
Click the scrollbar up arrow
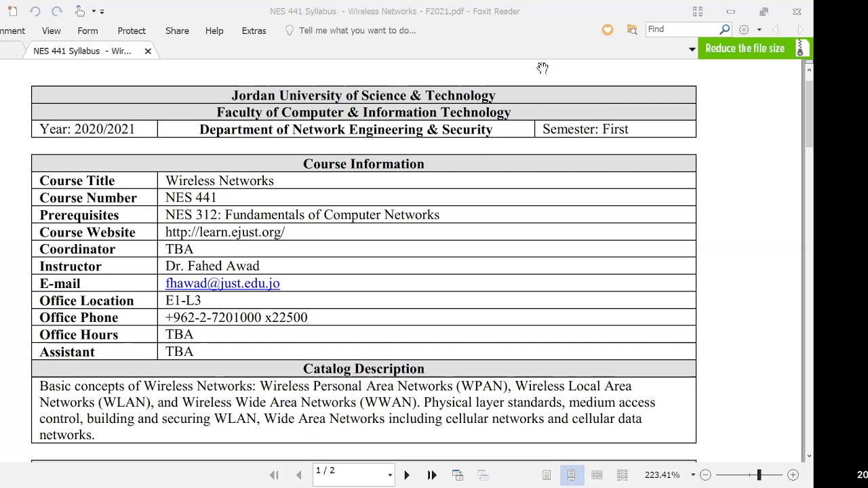(x=808, y=69)
